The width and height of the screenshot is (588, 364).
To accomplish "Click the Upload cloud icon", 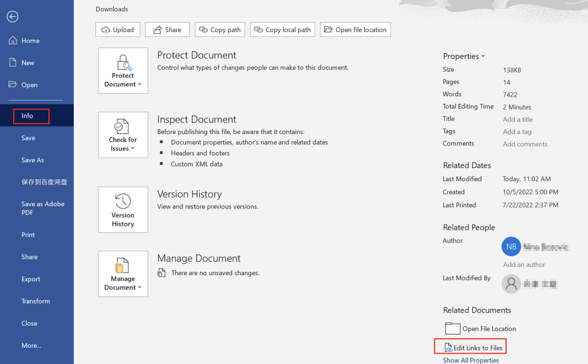I will 106,29.
